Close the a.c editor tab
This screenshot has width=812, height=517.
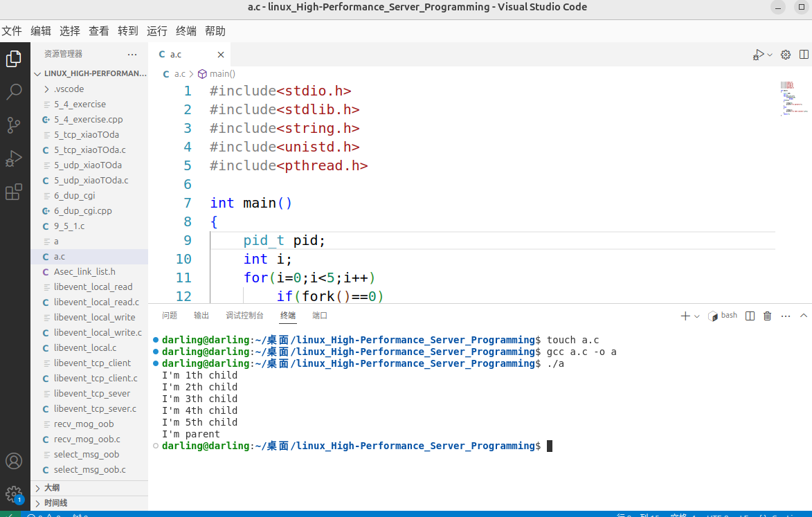click(221, 55)
